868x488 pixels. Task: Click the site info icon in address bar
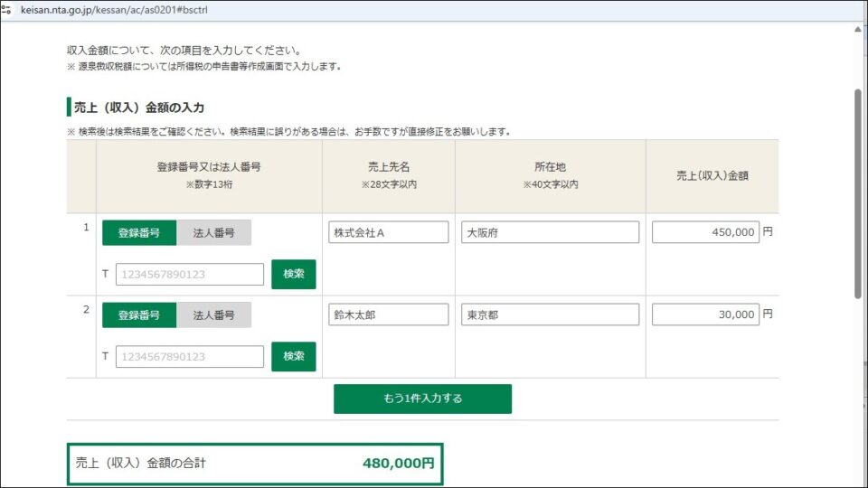7,9
